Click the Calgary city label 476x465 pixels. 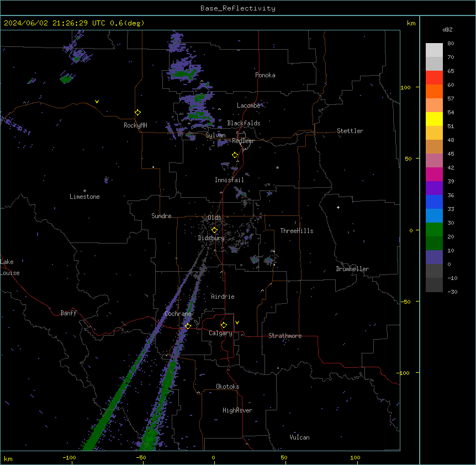tap(220, 333)
